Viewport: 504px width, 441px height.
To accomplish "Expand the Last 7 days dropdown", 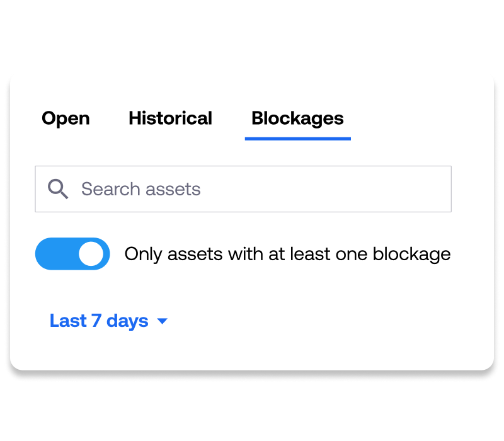I will [x=108, y=321].
